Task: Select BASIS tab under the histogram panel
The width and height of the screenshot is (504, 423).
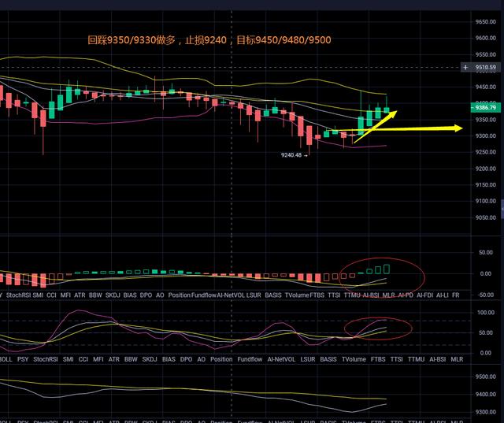Action: [x=273, y=295]
